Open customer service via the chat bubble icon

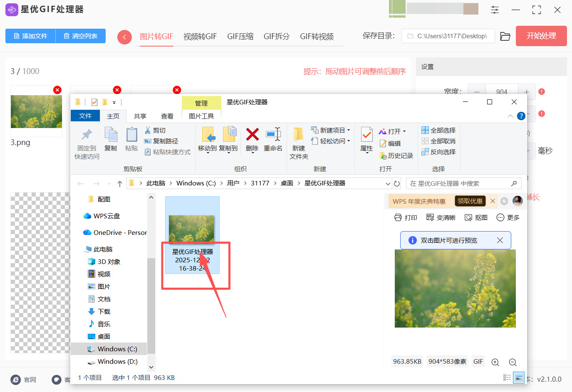56,380
